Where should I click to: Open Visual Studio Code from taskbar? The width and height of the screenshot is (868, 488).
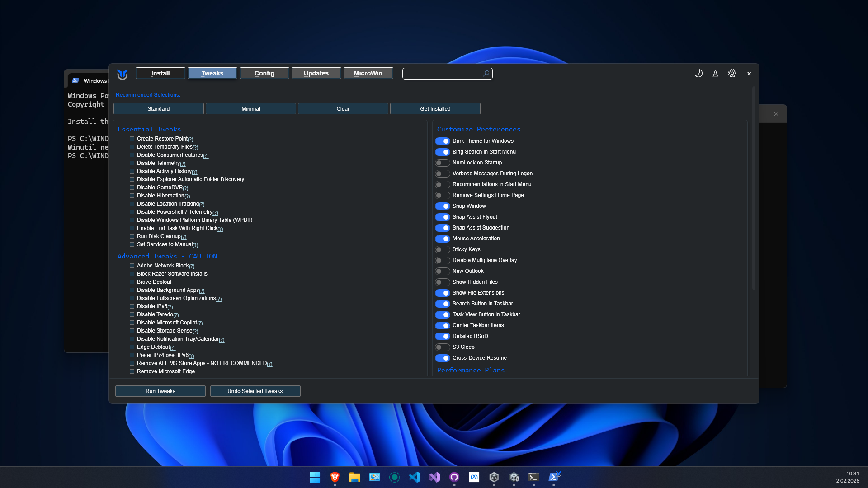pos(415,477)
